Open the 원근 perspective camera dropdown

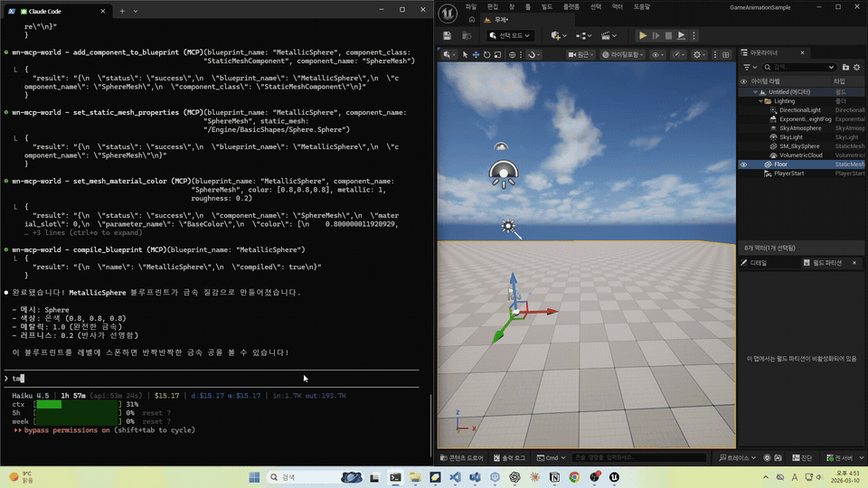[580, 55]
